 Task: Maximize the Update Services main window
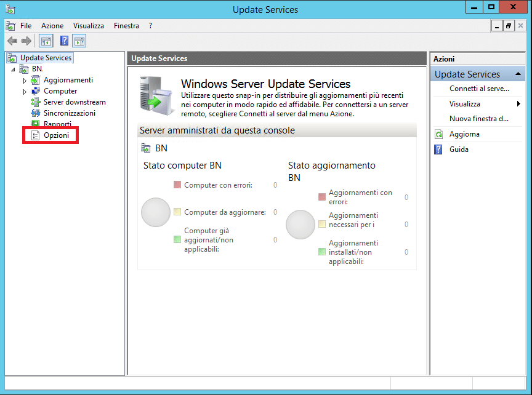tap(491, 7)
